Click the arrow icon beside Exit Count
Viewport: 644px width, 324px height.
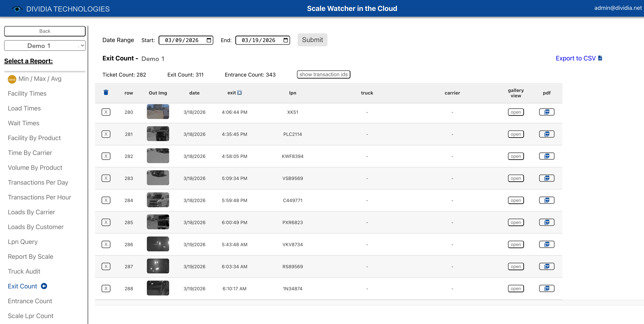[44, 286]
